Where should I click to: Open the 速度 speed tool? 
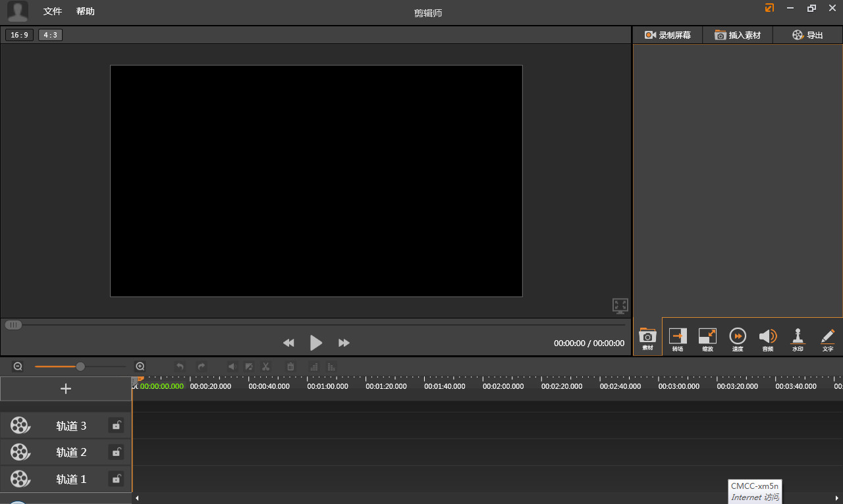coord(738,339)
